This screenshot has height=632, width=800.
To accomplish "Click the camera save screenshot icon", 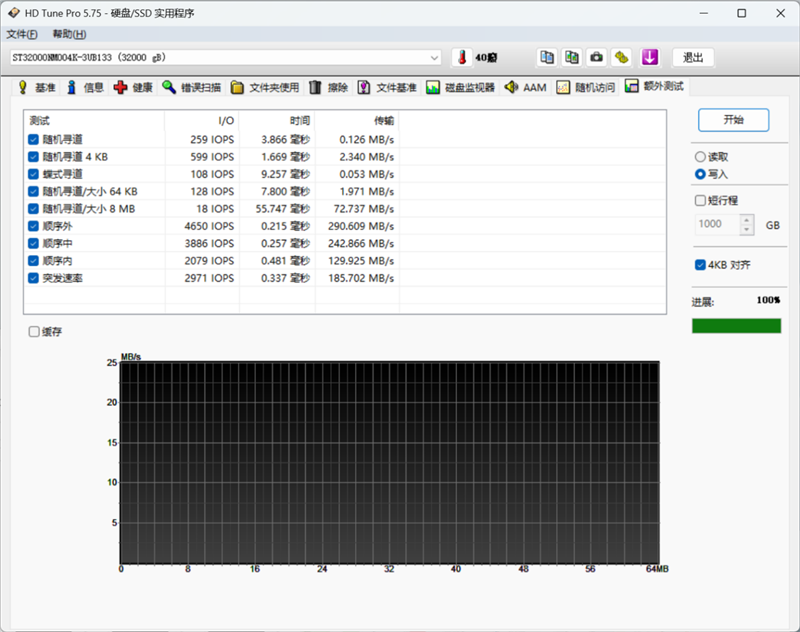I will [597, 57].
